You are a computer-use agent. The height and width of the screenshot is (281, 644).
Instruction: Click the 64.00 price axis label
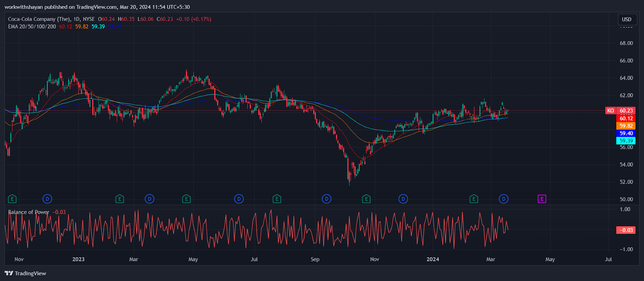tap(626, 78)
